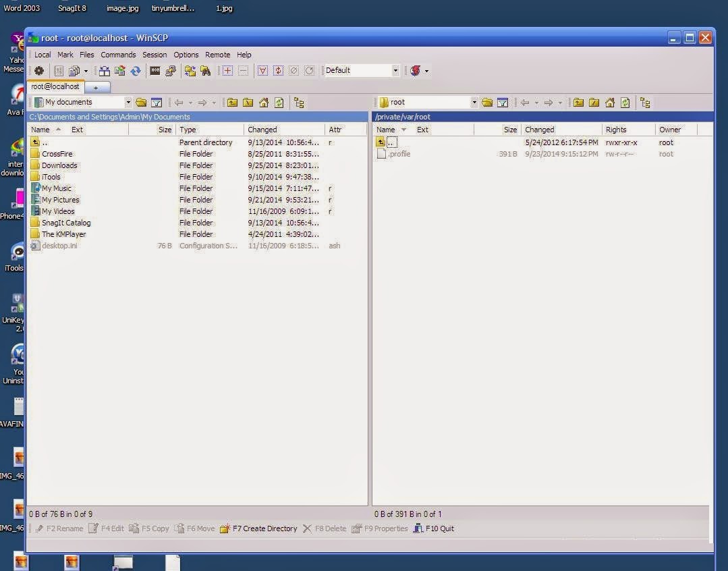The image size is (728, 571).
Task: Click the Unselect Files minus icon
Action: pyautogui.click(x=244, y=71)
